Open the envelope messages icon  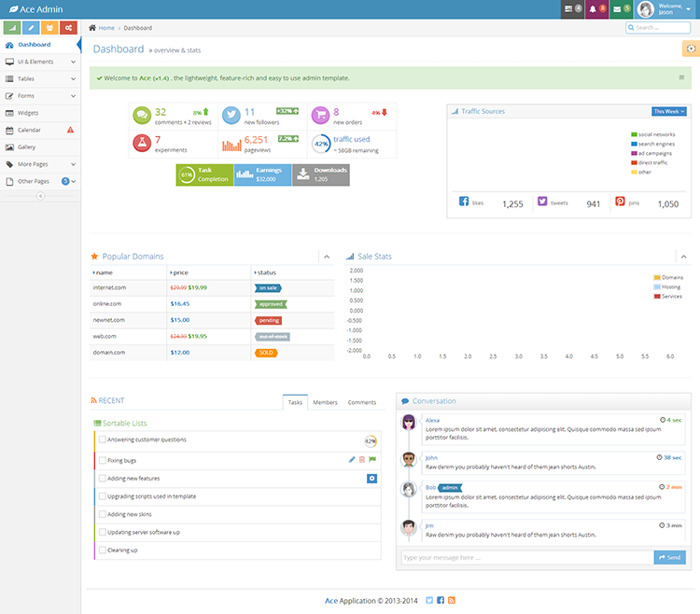click(x=621, y=9)
